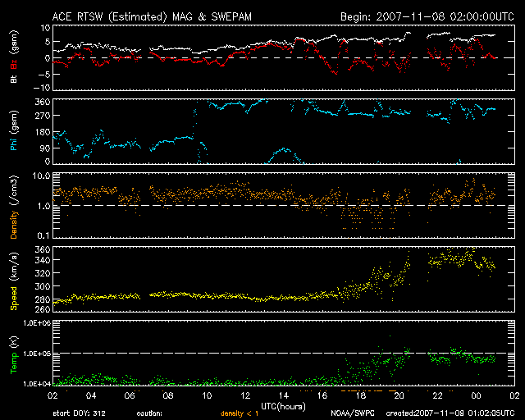Click the '-5' tick on the Bt/Bz axis
Screen dimensions: 525x420
pyautogui.click(x=44, y=75)
